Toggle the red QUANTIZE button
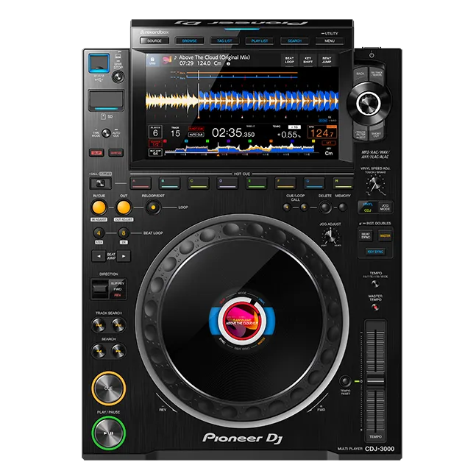Image resolution: width=476 pixels, height=476 pixels. coord(116,153)
